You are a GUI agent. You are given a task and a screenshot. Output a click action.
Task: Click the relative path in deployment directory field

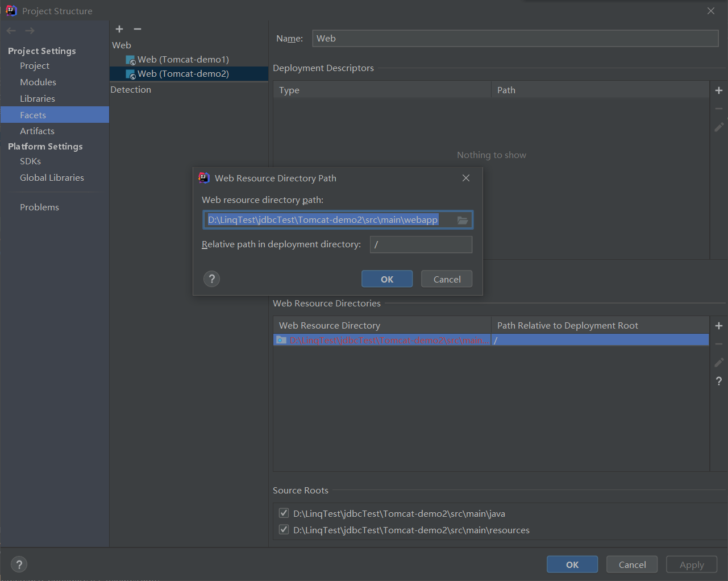pyautogui.click(x=421, y=244)
